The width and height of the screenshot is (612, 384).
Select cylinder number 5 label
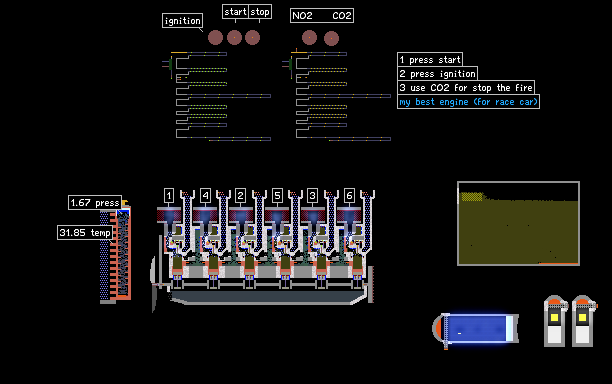[x=277, y=196]
